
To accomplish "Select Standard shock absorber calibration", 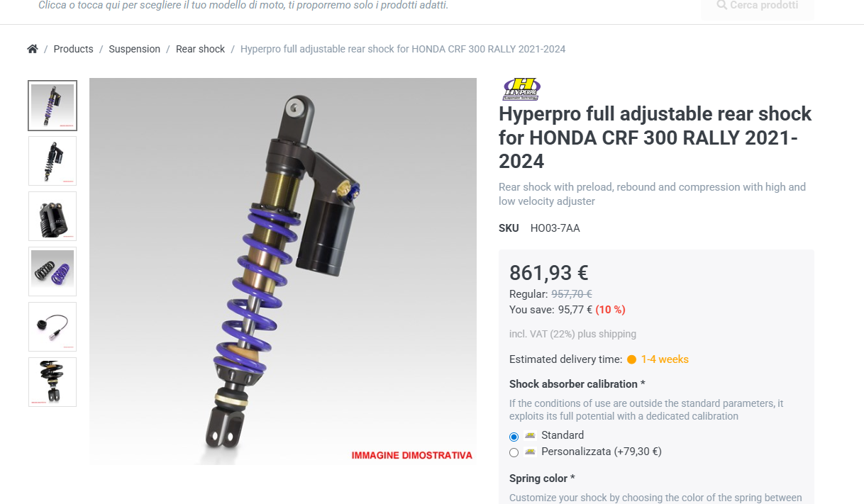I will point(514,437).
